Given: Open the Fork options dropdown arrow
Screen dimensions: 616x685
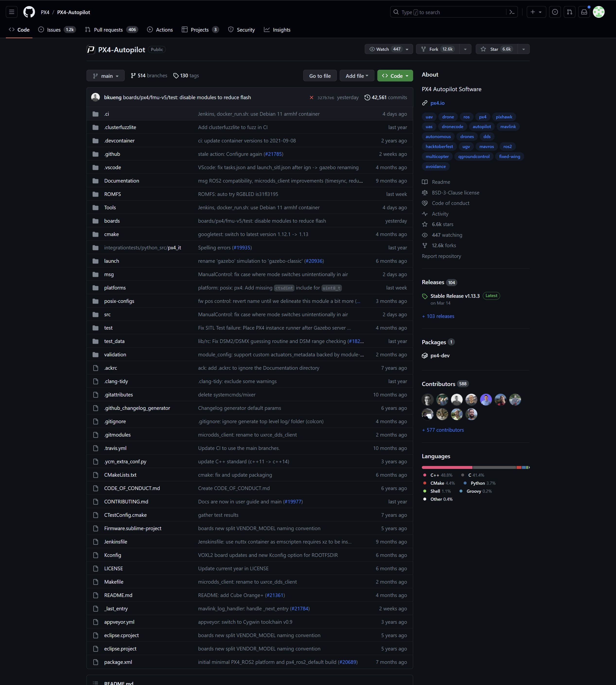Looking at the screenshot, I should click(465, 49).
